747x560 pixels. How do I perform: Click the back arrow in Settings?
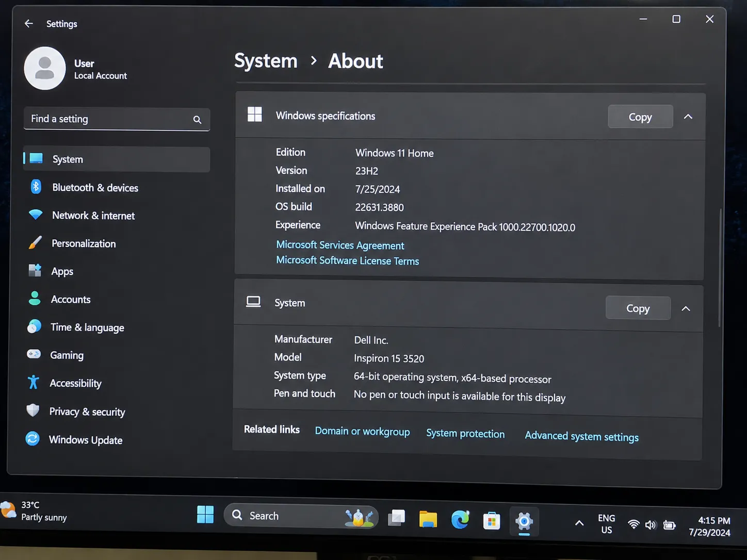(29, 24)
